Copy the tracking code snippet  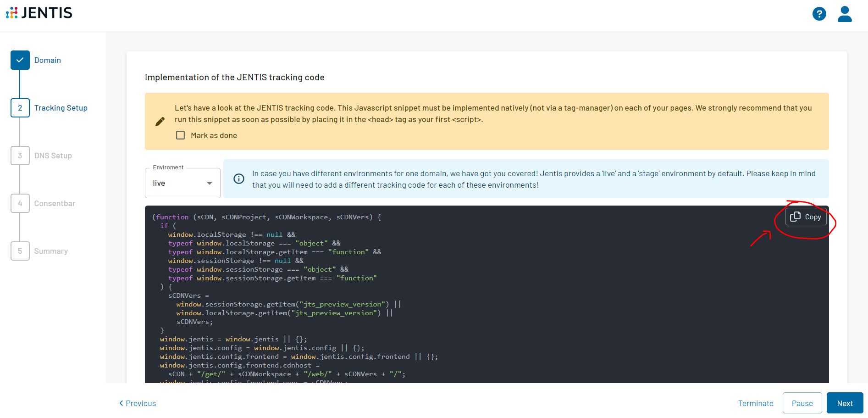806,217
